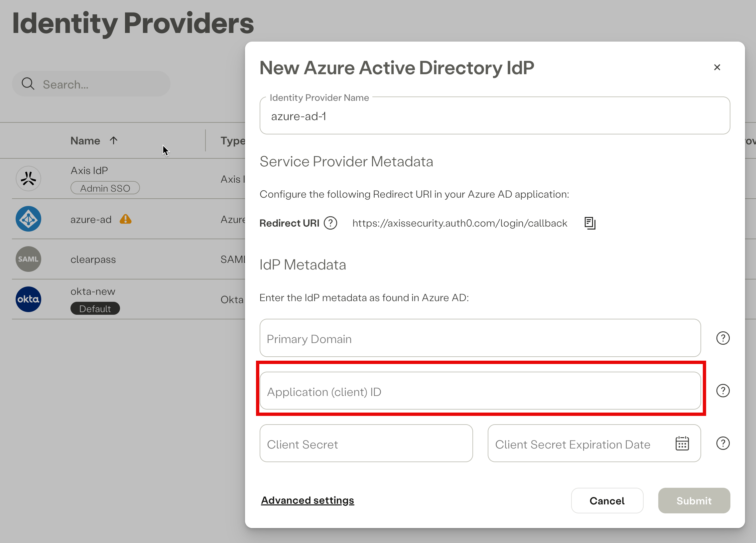Image resolution: width=756 pixels, height=543 pixels.
Task: Copy the Redirect URI with the copy icon
Action: 590,223
